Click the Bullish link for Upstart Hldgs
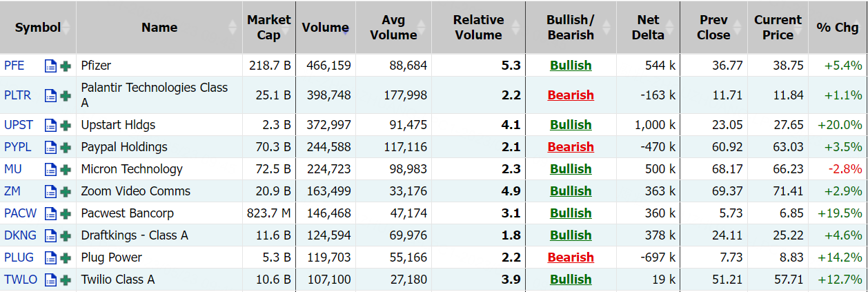Viewport: 868px width, 292px height. coord(571,125)
